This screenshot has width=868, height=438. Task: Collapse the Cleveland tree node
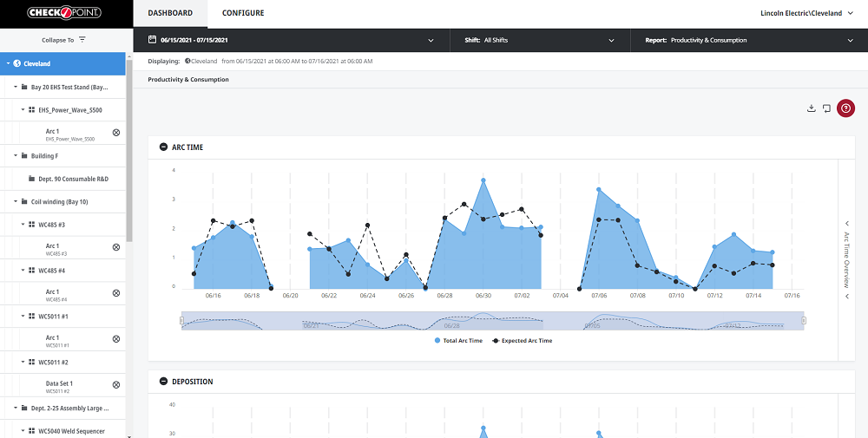tap(9, 63)
